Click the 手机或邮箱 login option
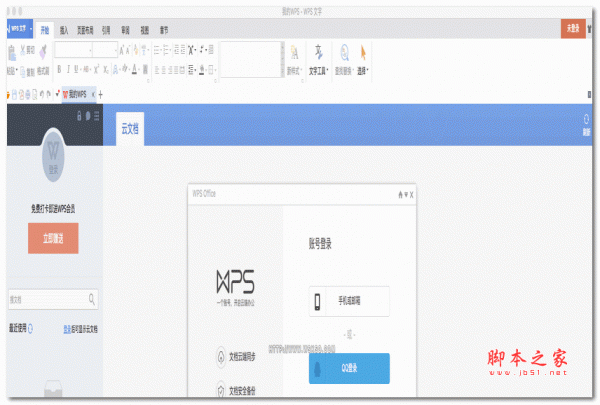This screenshot has height=405, width=600. tap(349, 301)
